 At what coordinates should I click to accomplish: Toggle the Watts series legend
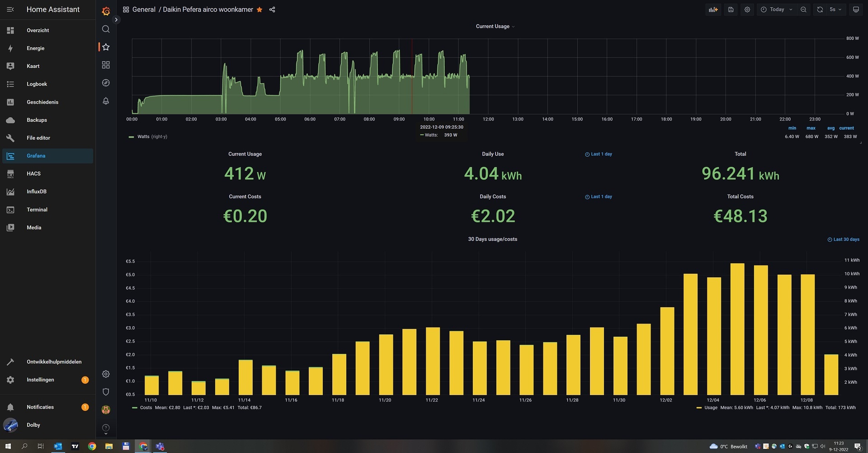[x=143, y=137]
